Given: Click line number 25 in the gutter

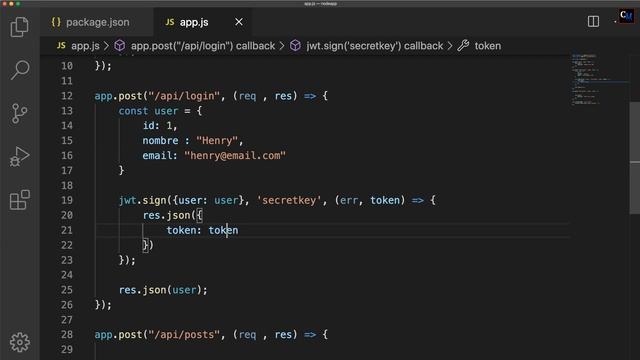Looking at the screenshot, I should [67, 290].
